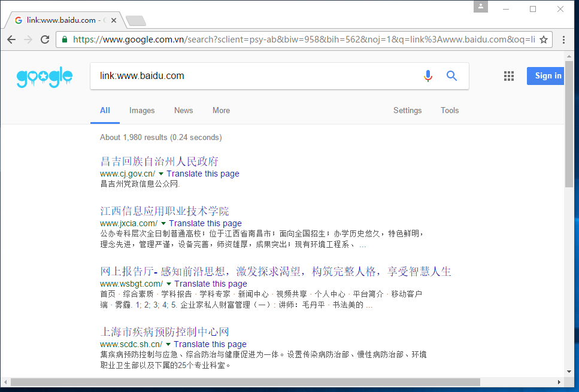Switch to the All results tab

(105, 110)
